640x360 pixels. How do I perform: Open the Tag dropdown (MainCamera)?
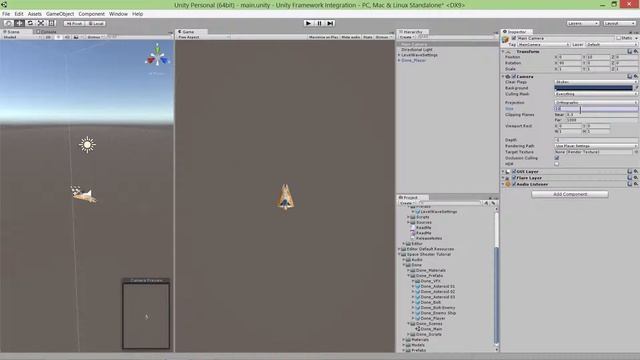543,44
